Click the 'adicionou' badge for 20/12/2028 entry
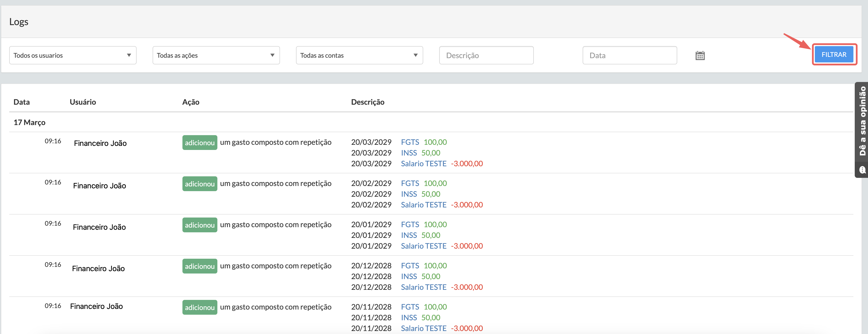Image resolution: width=868 pixels, height=334 pixels. tap(200, 266)
